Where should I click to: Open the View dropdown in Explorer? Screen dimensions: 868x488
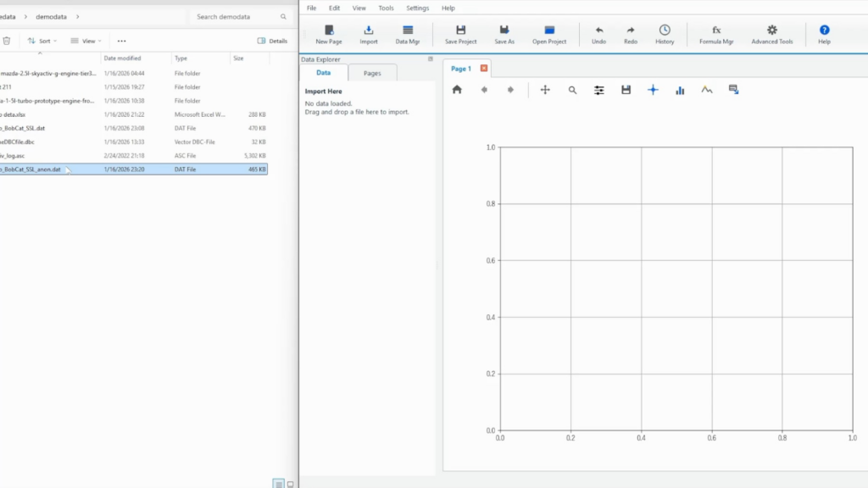[x=86, y=41]
